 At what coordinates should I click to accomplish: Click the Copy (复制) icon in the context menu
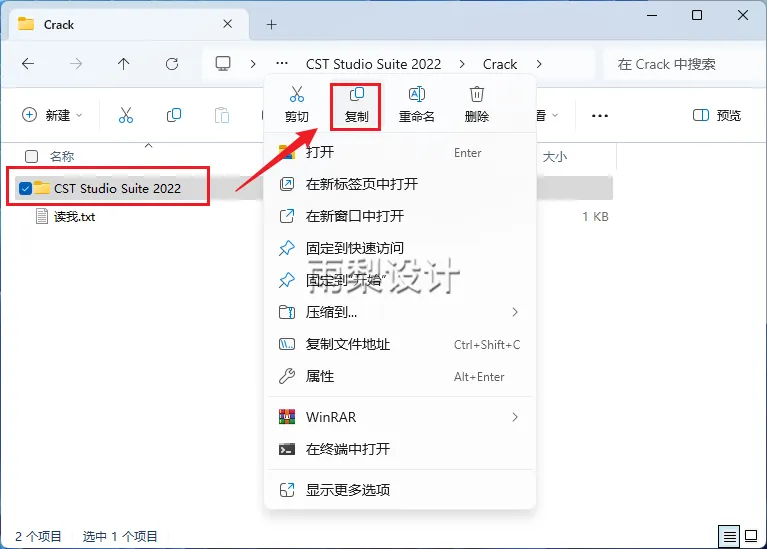pyautogui.click(x=357, y=94)
